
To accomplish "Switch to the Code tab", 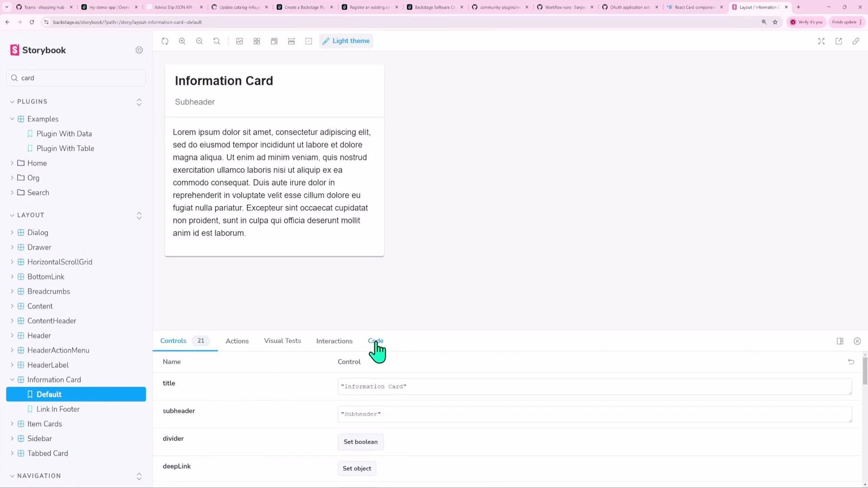I will [x=376, y=341].
